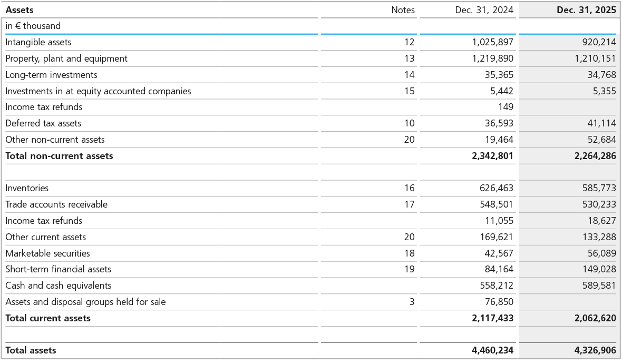Select the 'Long-term investments' row label
622x364 pixels.
pyautogui.click(x=51, y=75)
